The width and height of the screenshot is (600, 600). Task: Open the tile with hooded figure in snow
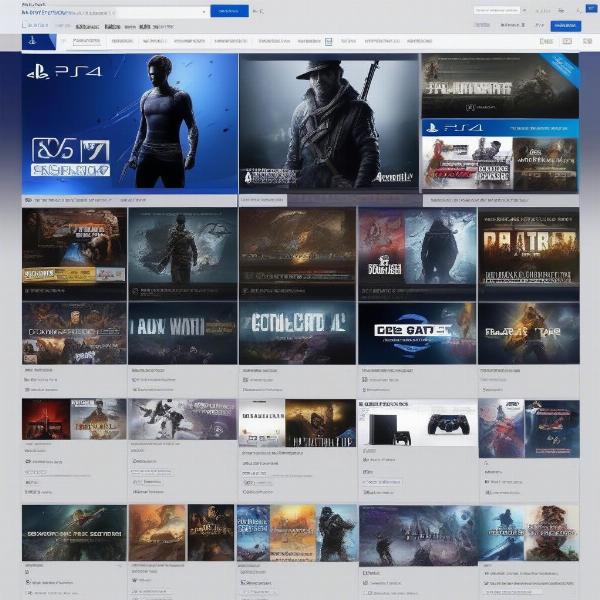pos(417,253)
